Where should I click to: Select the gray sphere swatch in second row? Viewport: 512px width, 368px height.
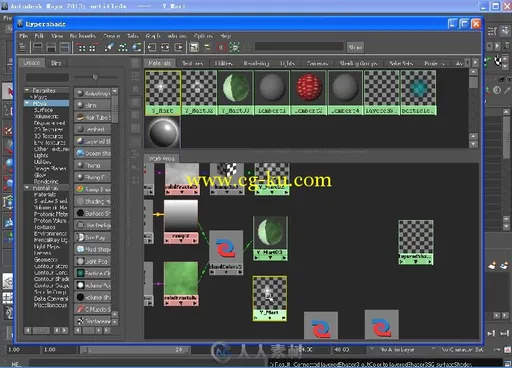[x=163, y=132]
